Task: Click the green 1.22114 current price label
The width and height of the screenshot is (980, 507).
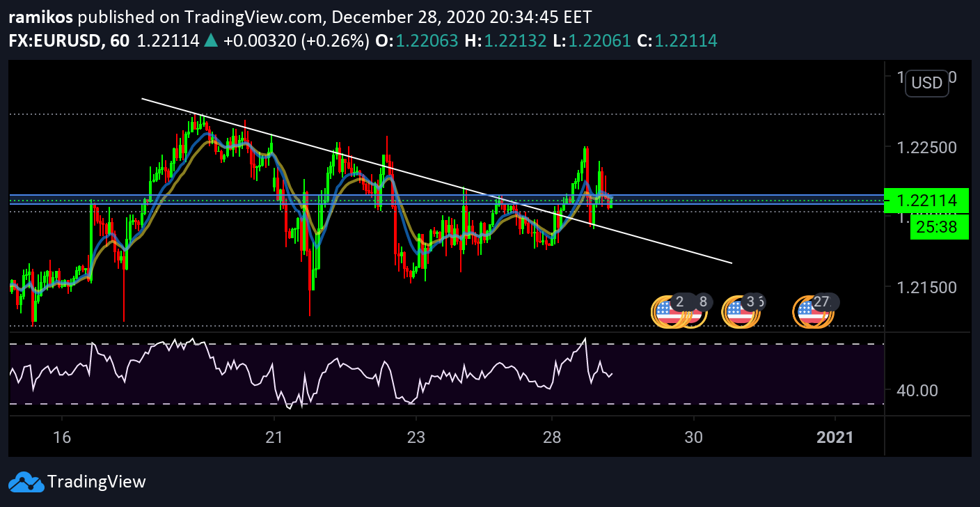Action: (926, 201)
